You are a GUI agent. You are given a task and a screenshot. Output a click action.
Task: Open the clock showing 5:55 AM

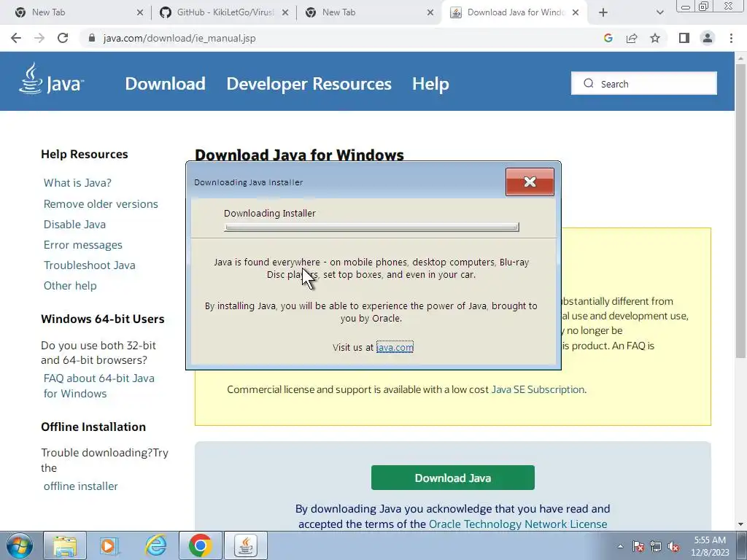(x=710, y=546)
